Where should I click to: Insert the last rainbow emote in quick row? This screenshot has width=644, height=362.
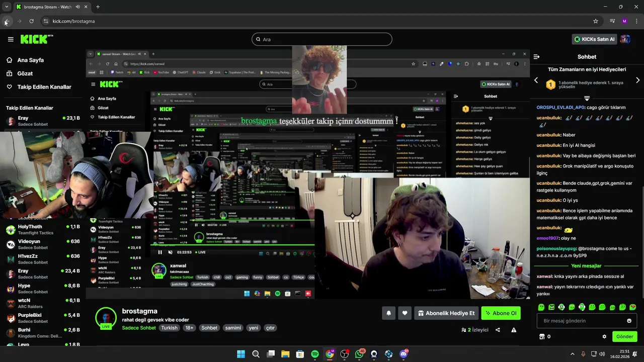pyautogui.click(x=632, y=307)
